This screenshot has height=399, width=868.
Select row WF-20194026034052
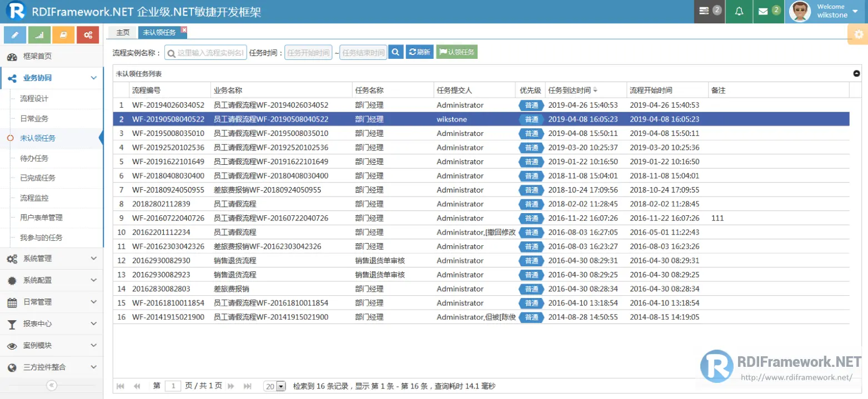(x=481, y=105)
